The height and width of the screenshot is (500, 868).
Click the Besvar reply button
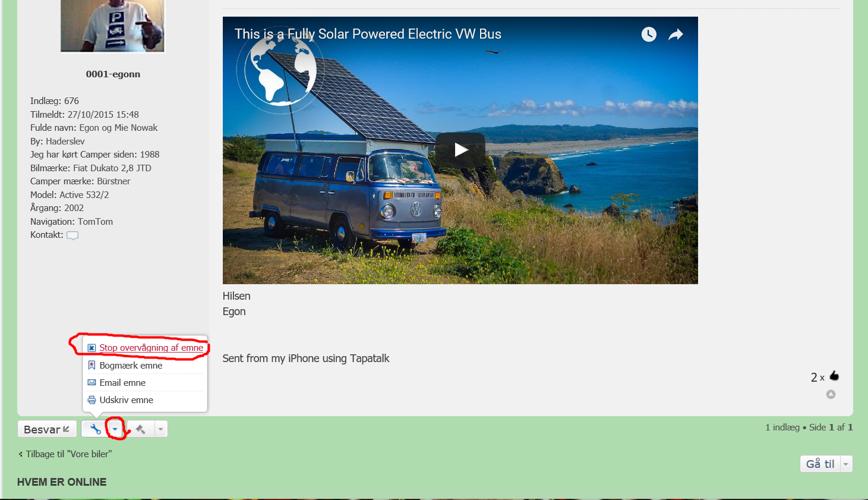click(47, 429)
